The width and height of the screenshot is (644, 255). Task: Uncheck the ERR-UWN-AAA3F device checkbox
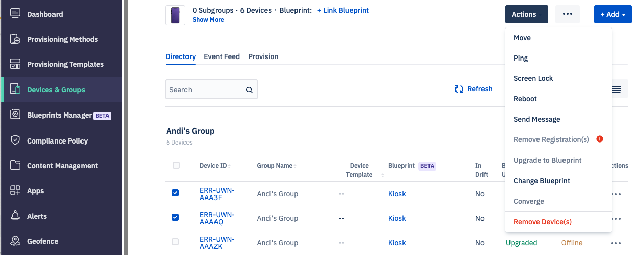coord(175,193)
